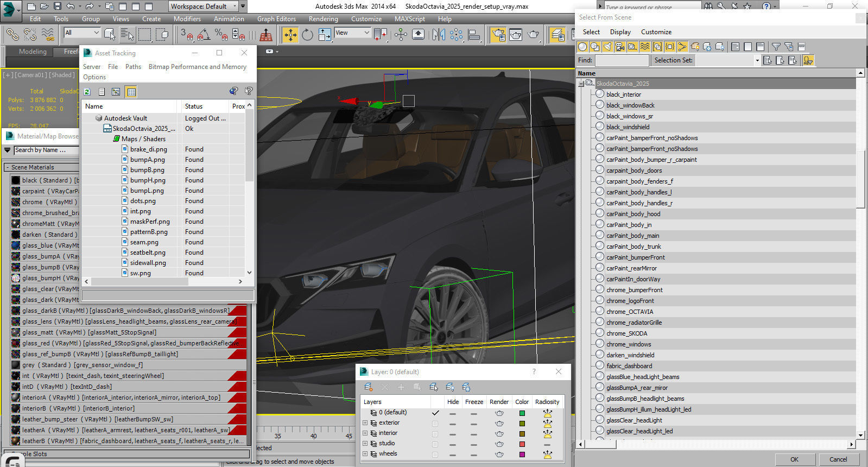Change color swatch of wheels layer
The image size is (868, 467).
point(522,455)
